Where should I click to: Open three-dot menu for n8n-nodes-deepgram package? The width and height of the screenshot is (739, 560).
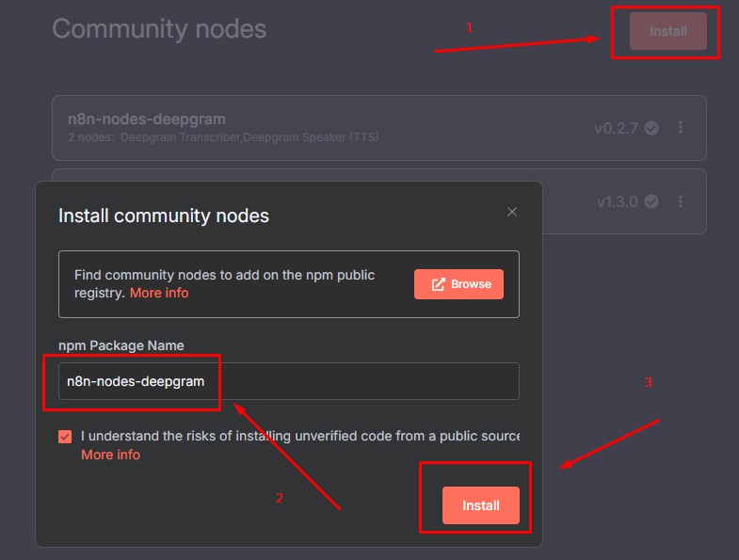[x=680, y=127]
